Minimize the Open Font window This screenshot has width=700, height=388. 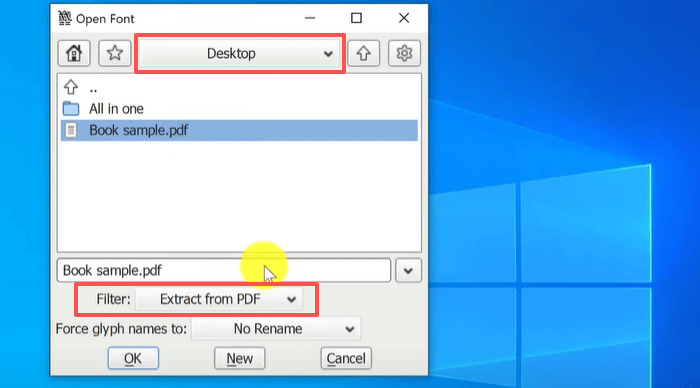[x=310, y=18]
